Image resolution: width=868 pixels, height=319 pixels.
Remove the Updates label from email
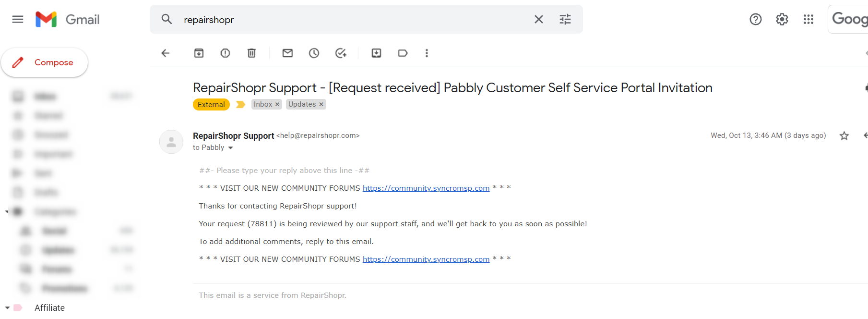coord(321,104)
